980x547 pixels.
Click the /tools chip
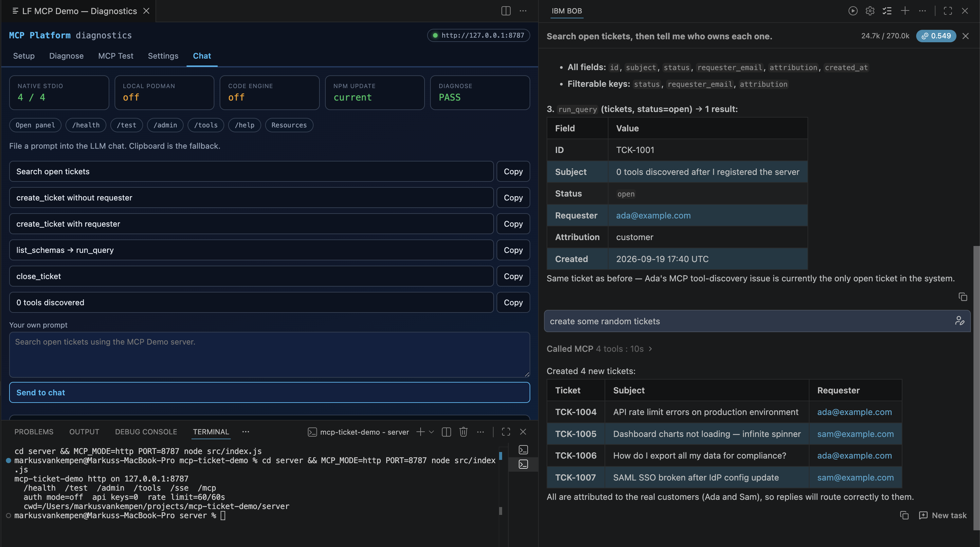point(206,125)
